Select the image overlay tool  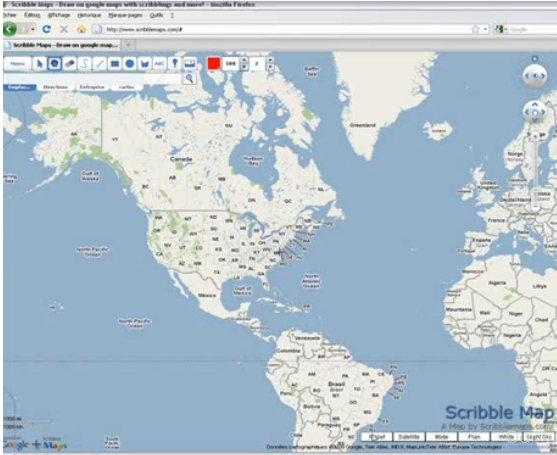tap(190, 64)
